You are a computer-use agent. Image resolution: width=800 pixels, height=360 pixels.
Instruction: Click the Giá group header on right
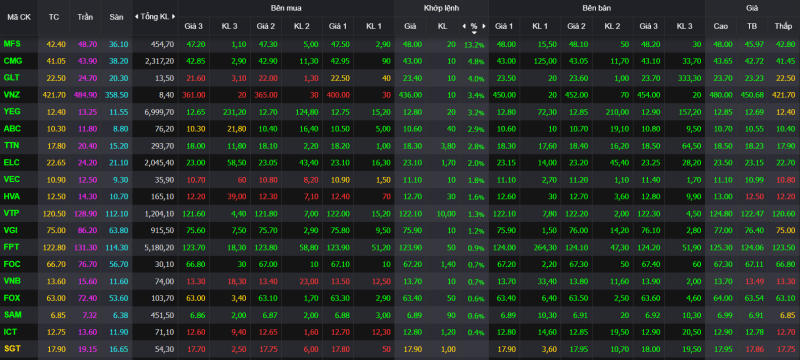(752, 8)
